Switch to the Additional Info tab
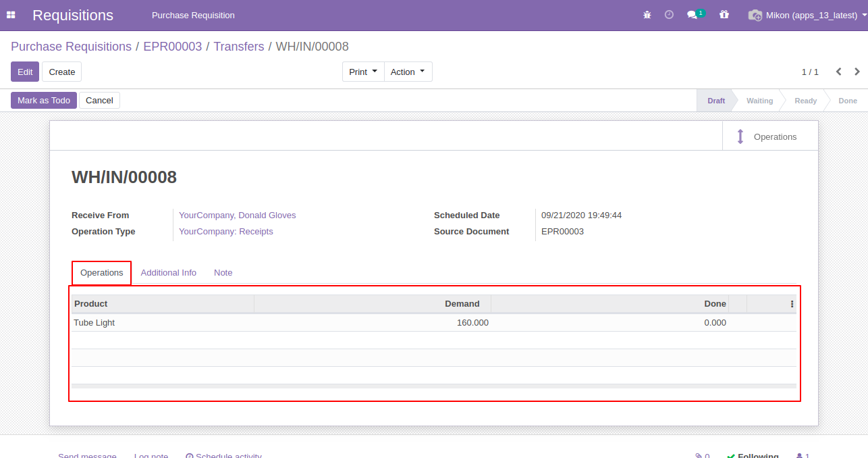868x458 pixels. (x=169, y=273)
